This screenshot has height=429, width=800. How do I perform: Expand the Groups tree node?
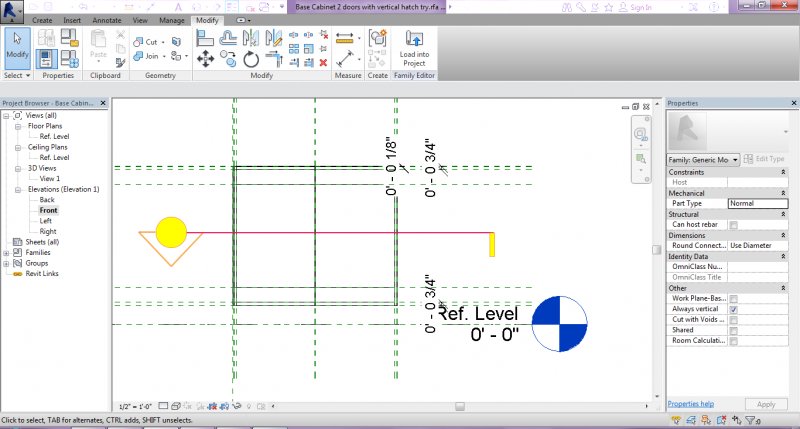[6, 264]
